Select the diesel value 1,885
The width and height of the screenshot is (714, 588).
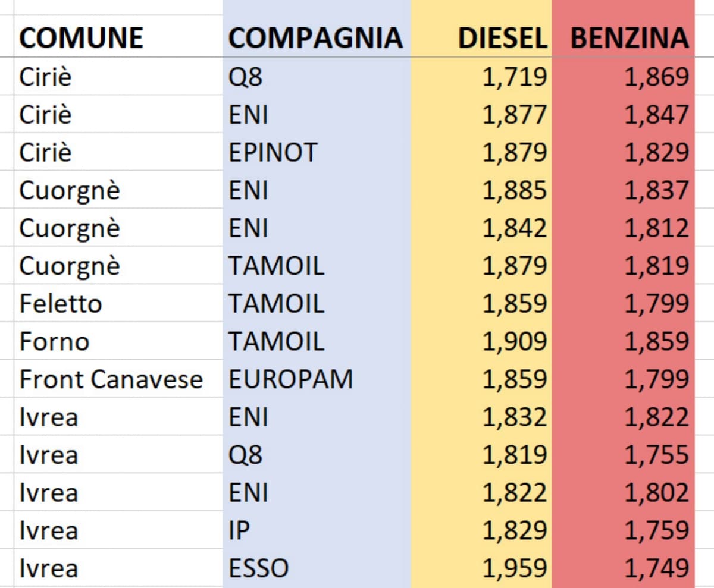[x=514, y=190]
